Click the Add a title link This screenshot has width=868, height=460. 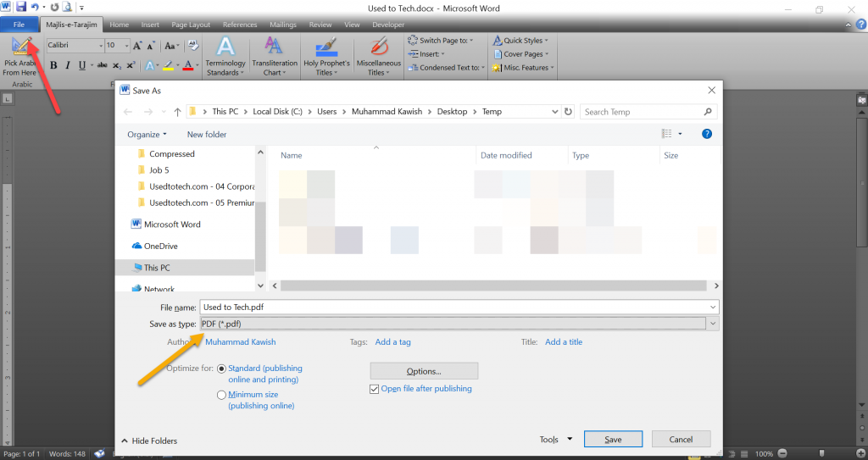coord(564,342)
